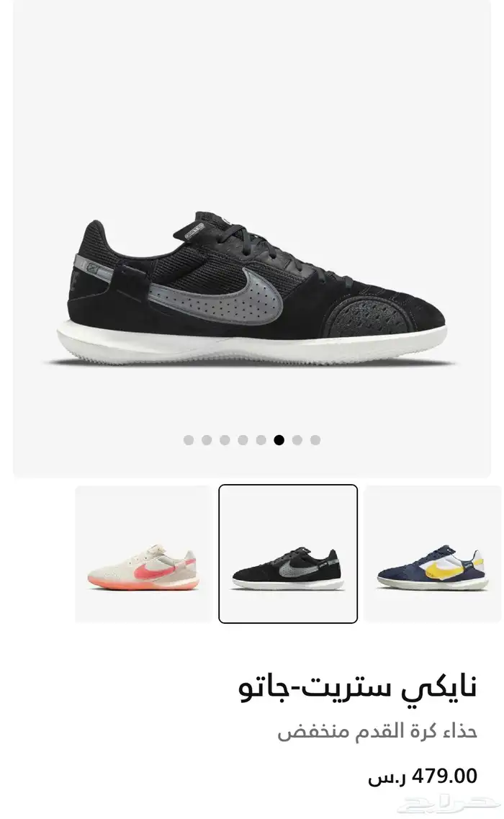
Task: Click the 479.00 ر.س price
Action: [423, 777]
